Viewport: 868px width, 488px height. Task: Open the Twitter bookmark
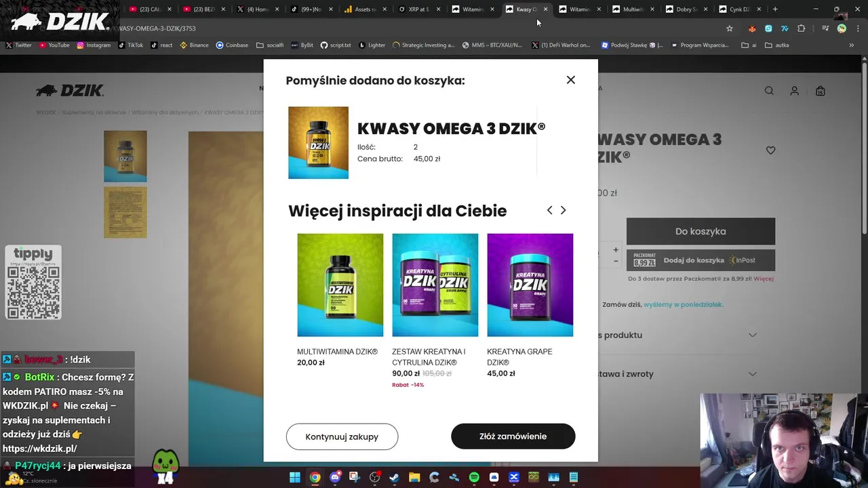pyautogui.click(x=18, y=45)
